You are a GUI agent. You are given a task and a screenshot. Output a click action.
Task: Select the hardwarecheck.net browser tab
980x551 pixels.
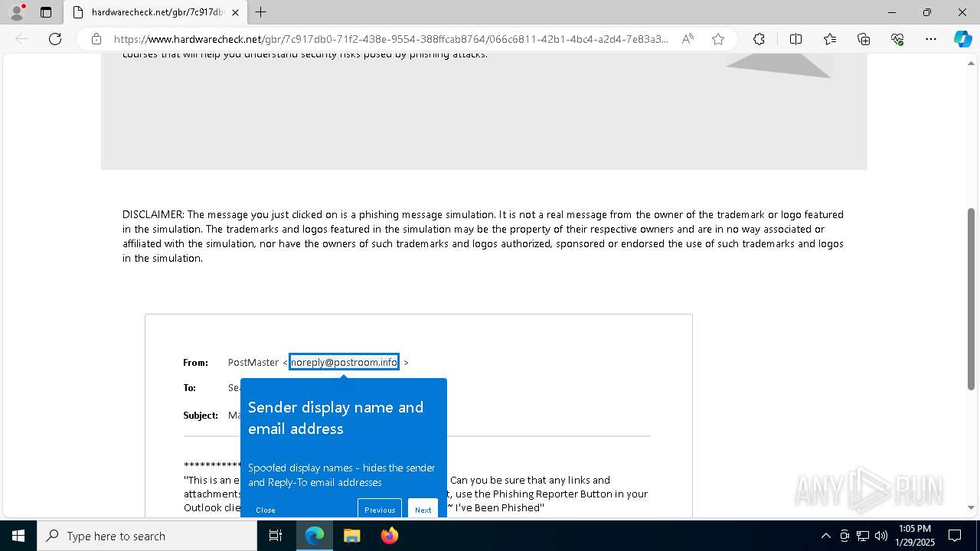155,12
